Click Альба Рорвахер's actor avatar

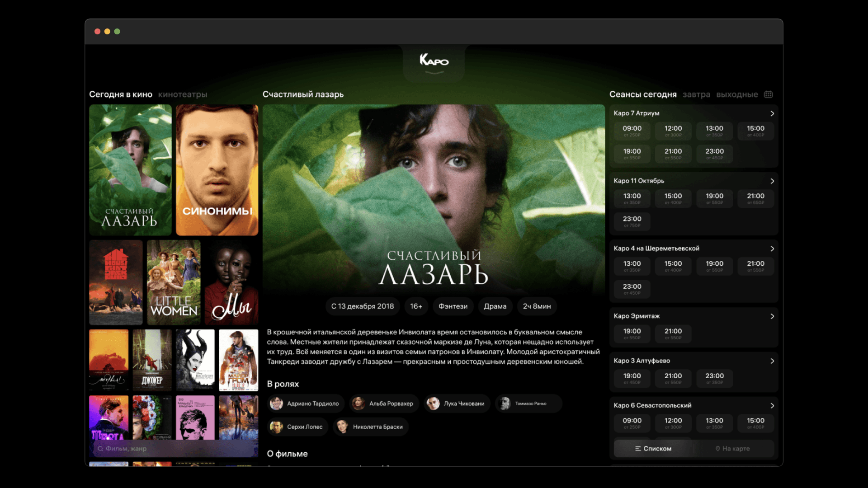tap(359, 404)
